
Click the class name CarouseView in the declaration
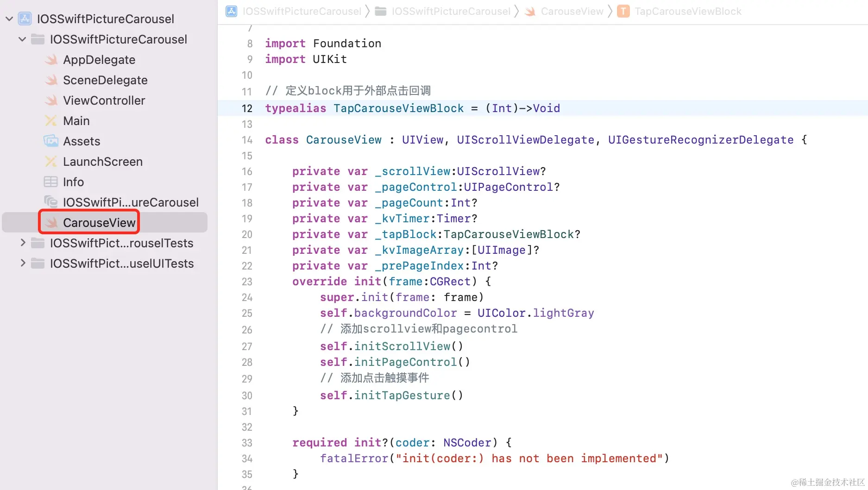click(344, 140)
